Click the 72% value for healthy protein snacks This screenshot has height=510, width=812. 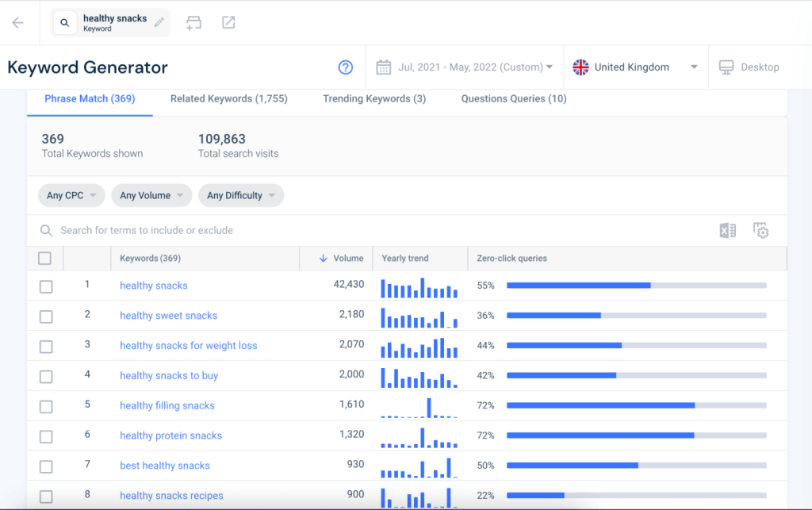tap(485, 435)
